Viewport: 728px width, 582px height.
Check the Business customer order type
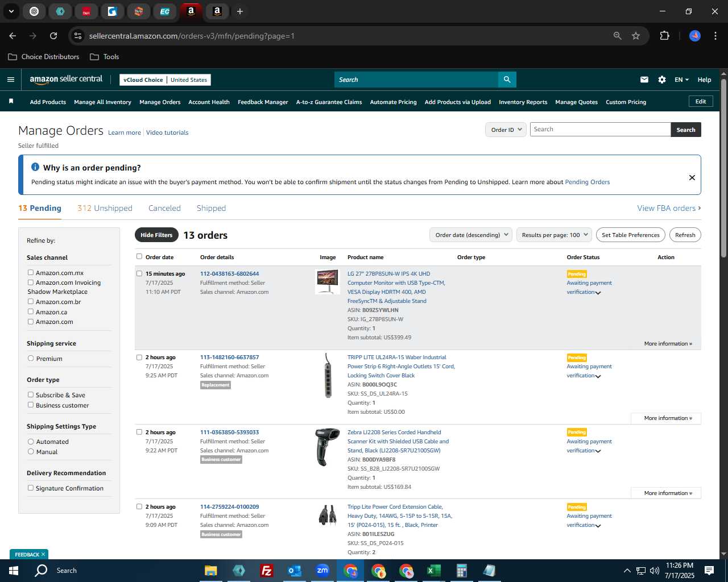(x=31, y=405)
